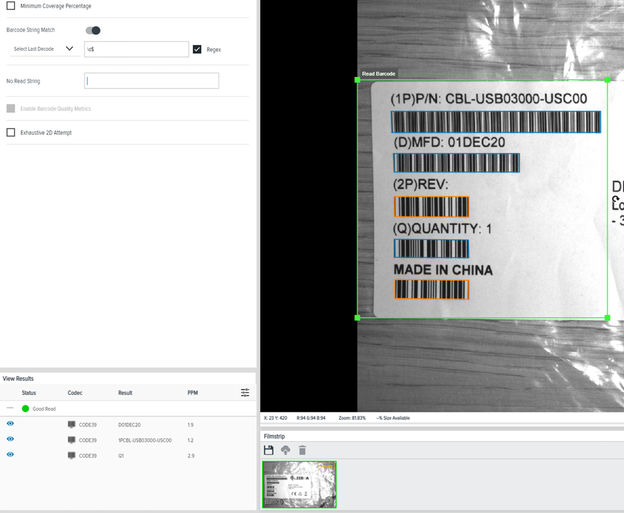
Task: Select the 1PCBL-USB03000-USC00 result cell
Action: [x=145, y=440]
